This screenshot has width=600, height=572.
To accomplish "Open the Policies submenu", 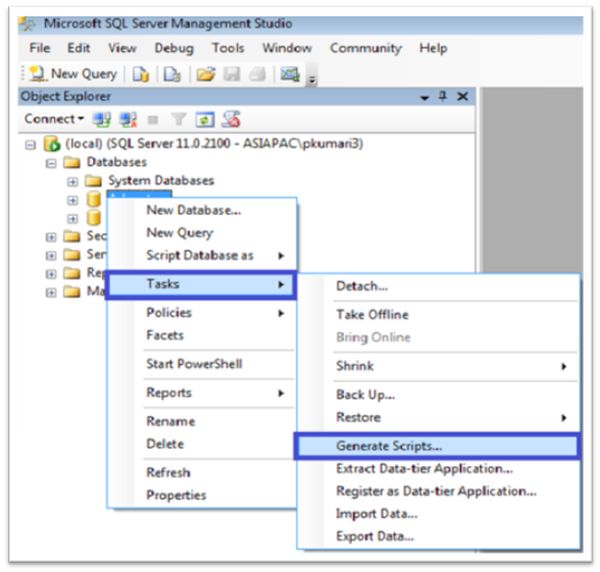I will tap(202, 313).
